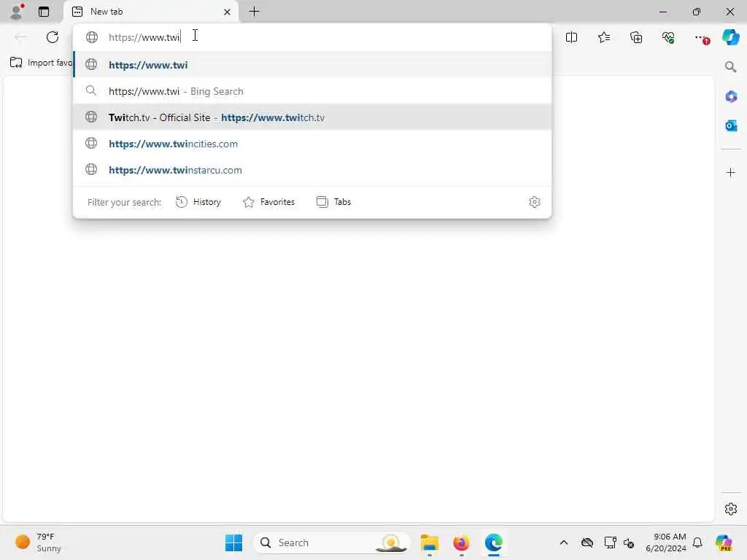Screen dimensions: 747x560
Task: Filter search by Tabs
Action: (333, 202)
